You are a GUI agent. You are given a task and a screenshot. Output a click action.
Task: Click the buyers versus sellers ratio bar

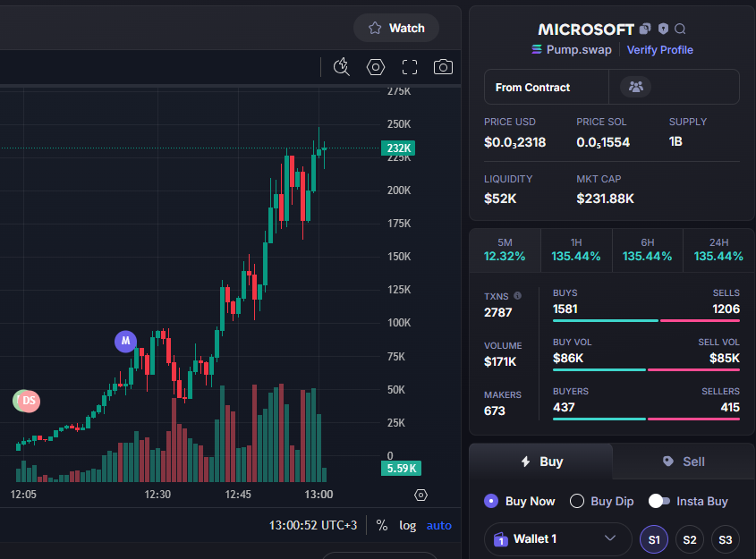tap(646, 419)
